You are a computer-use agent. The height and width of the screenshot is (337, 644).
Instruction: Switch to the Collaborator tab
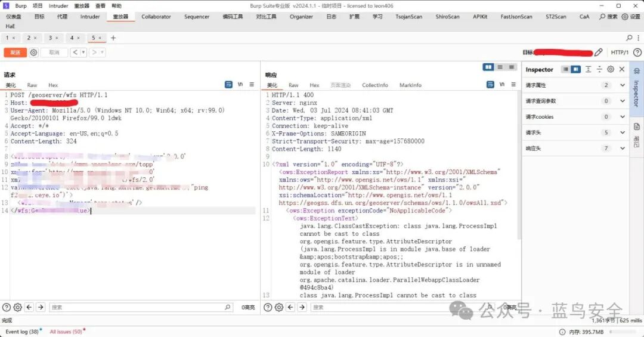click(156, 17)
